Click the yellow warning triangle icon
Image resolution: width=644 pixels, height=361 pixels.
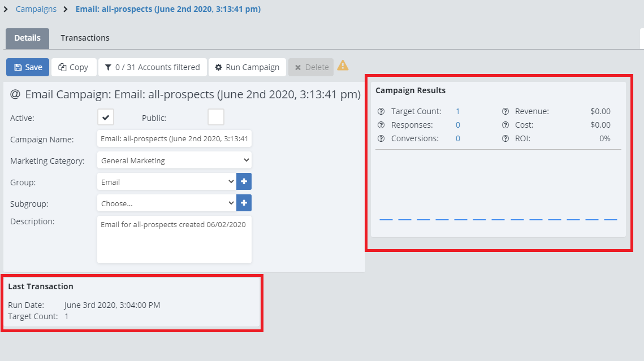(343, 66)
